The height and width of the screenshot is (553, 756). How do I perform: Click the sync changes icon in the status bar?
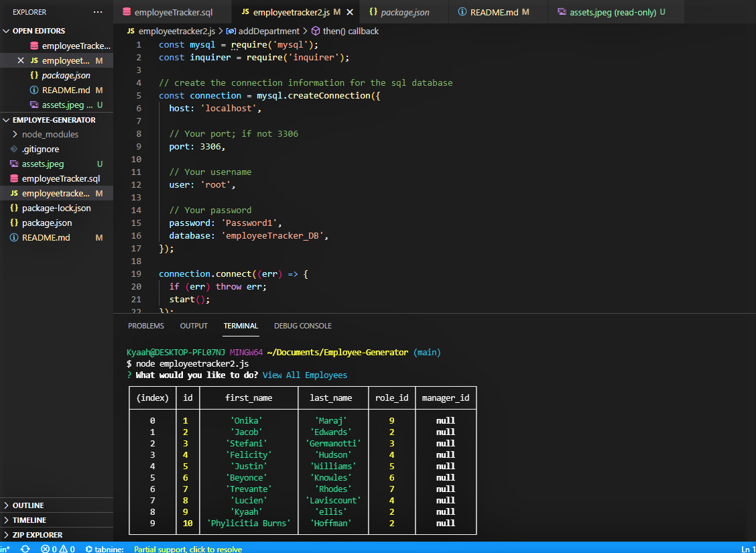coord(25,549)
